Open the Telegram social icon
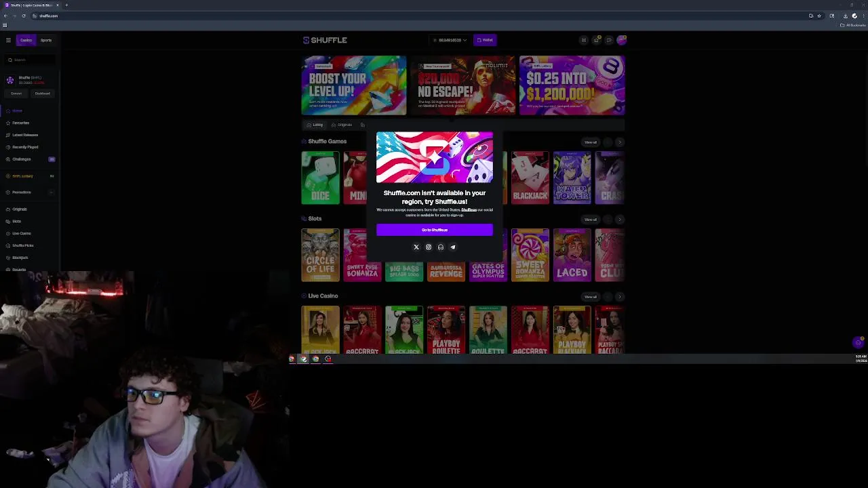Image resolution: width=868 pixels, height=488 pixels. point(453,247)
